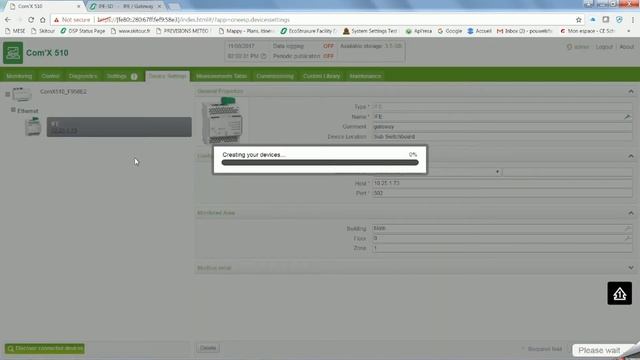Go back using the browser back arrow
The height and width of the screenshot is (360, 640).
point(8,20)
